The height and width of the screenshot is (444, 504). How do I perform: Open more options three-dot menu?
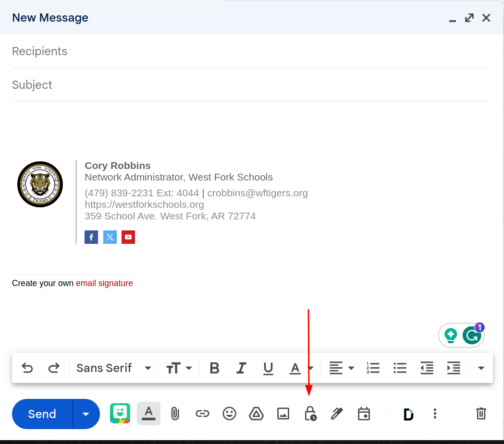(435, 413)
